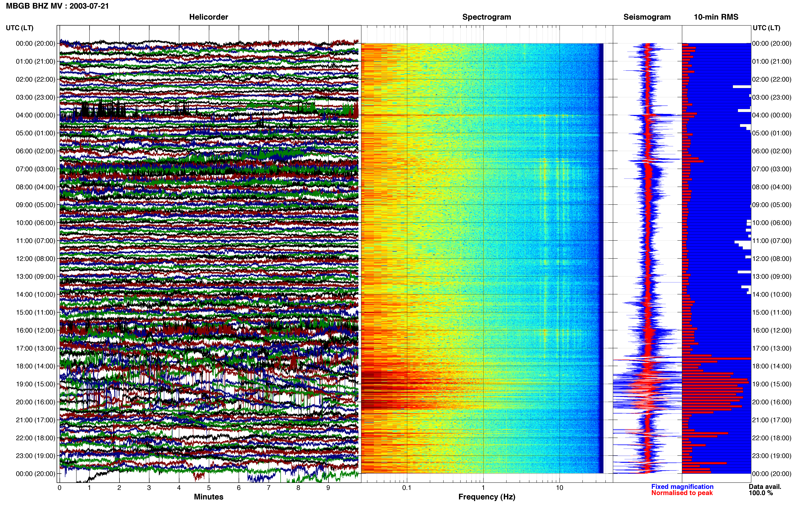Click left time label 15:00 (11:00)
Screen dimensions: 812x508
pyautogui.click(x=36, y=313)
